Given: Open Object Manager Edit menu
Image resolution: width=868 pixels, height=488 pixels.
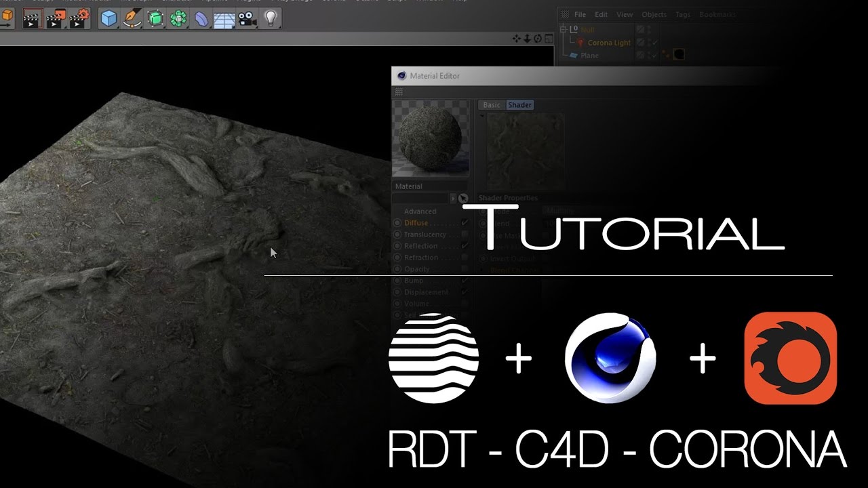Looking at the screenshot, I should click(x=601, y=14).
